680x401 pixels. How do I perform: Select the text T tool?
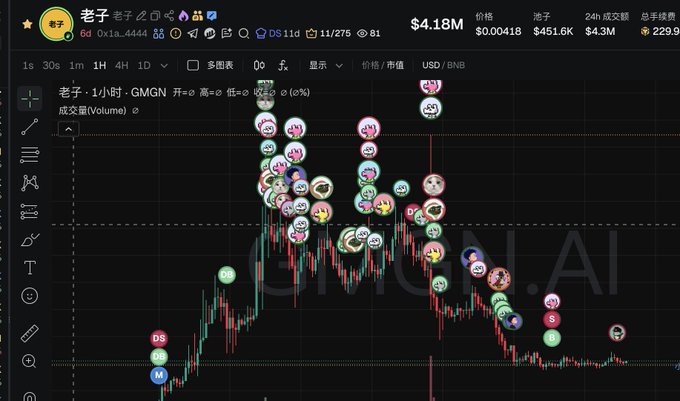29,267
